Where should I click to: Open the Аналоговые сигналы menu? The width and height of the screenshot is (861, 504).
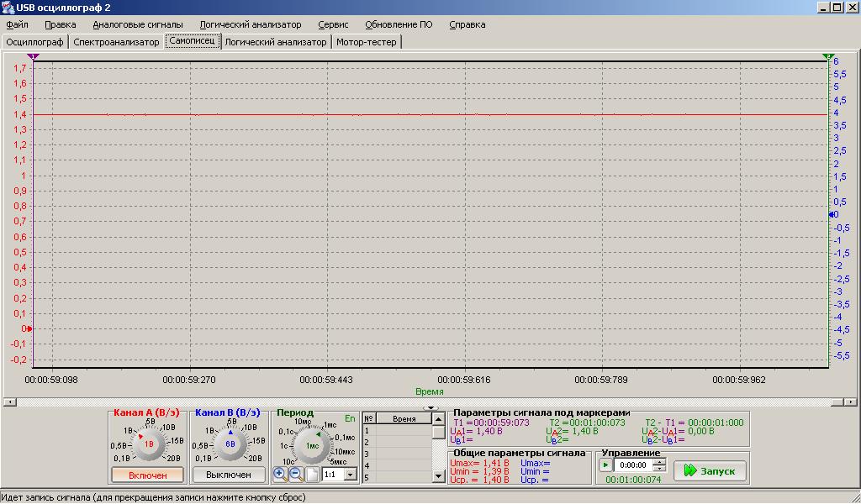tap(137, 24)
